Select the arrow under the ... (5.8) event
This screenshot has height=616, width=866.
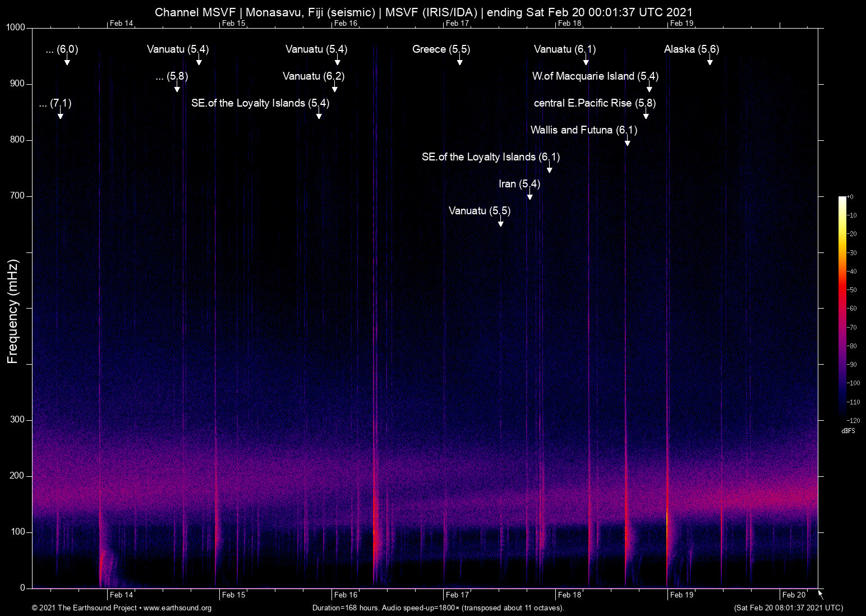click(x=177, y=86)
